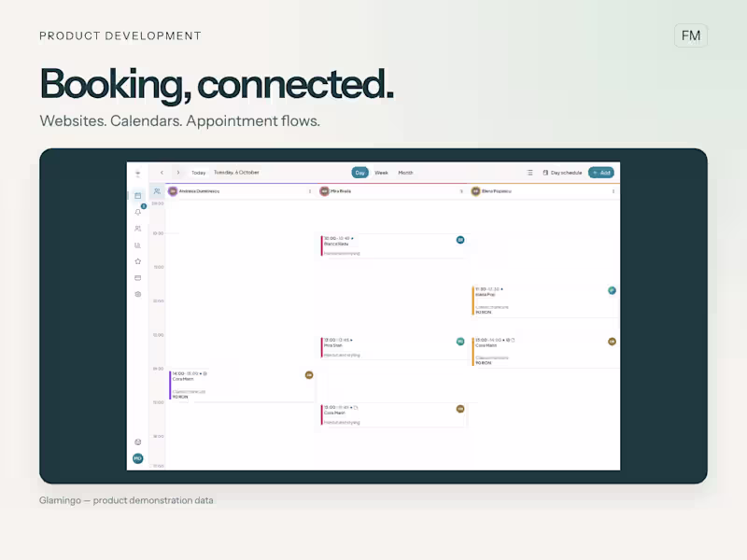Image resolution: width=747 pixels, height=560 pixels.
Task: Open the calendar icon in the sidebar
Action: (x=137, y=195)
